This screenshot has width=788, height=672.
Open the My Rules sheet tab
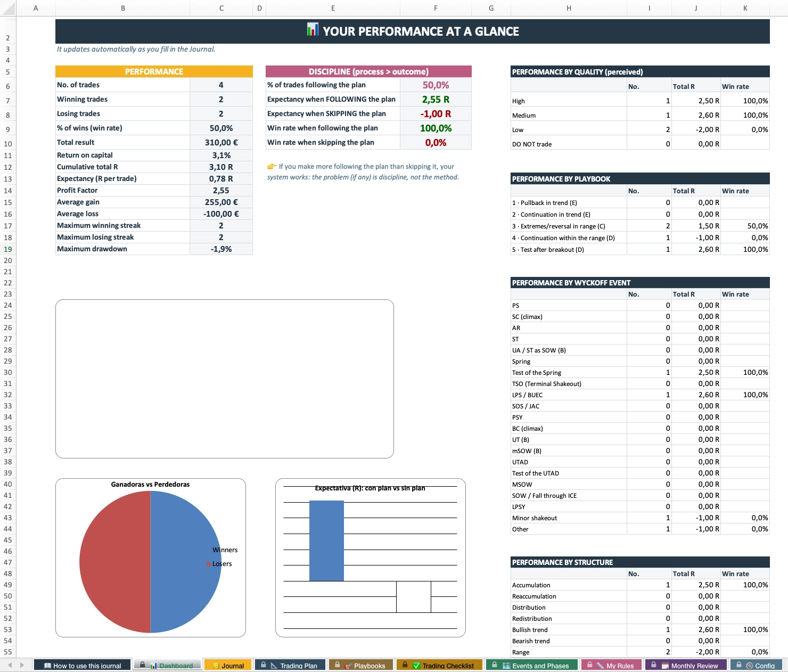coord(611,665)
